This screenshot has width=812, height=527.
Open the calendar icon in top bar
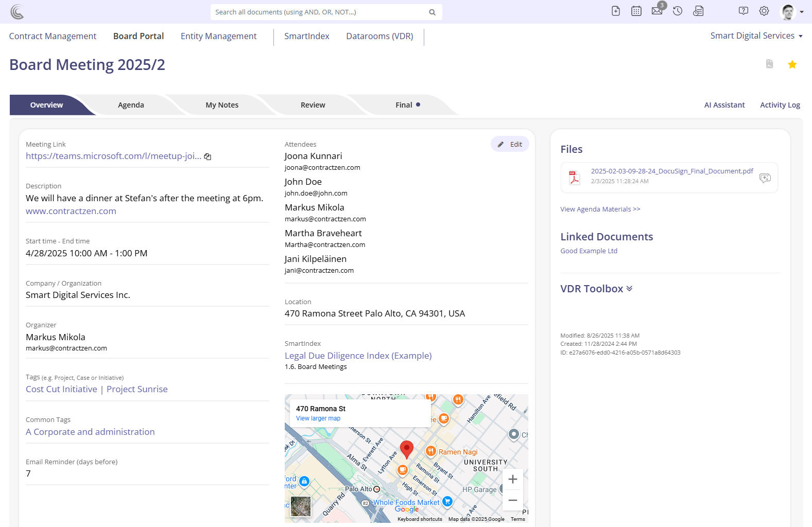636,11
